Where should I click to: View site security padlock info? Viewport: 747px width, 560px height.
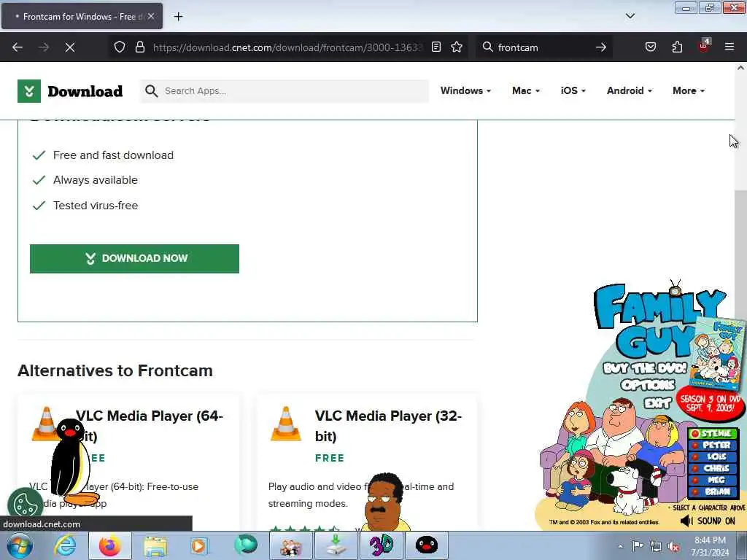139,47
